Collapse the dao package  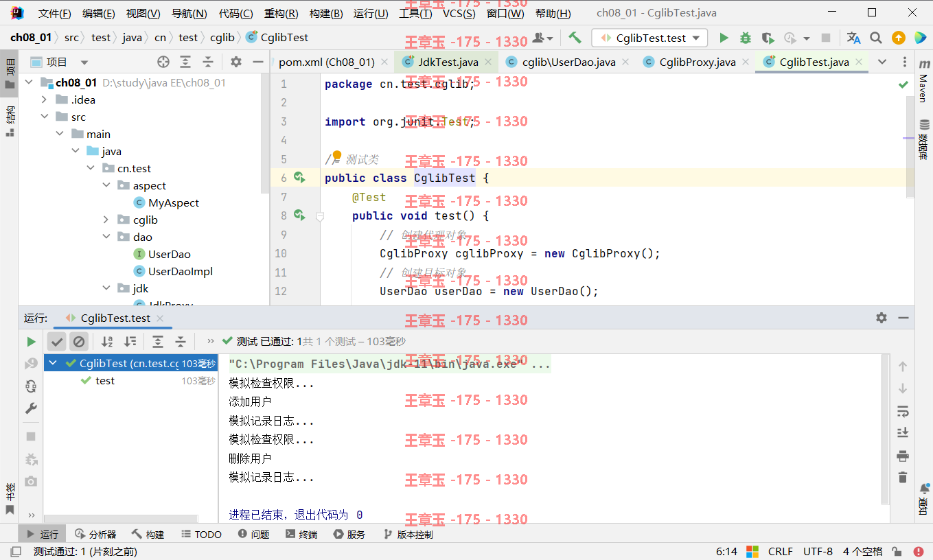pos(106,237)
